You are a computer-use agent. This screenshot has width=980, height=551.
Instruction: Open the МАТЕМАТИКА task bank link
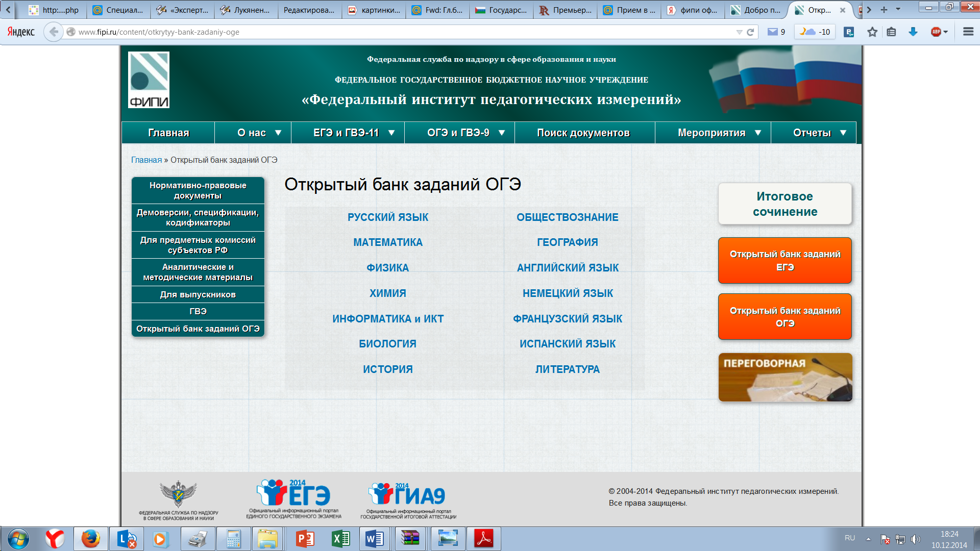click(388, 242)
